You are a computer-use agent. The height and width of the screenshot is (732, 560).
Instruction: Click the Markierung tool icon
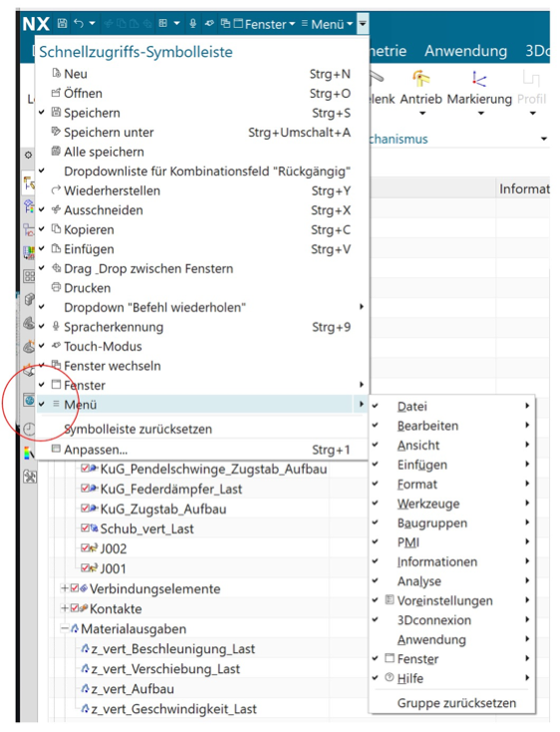tap(479, 79)
